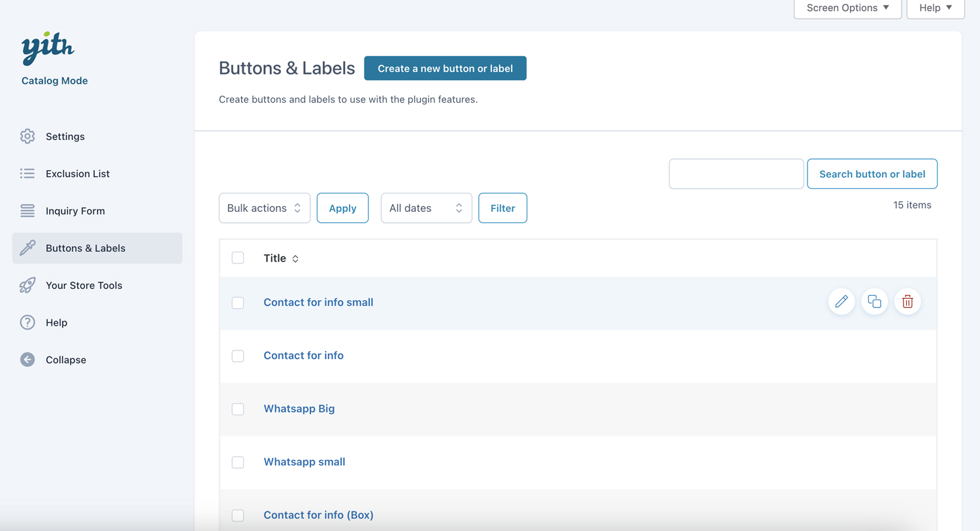The image size is (980, 531).
Task: Click the rocket icon for Your Store Tools
Action: (27, 286)
